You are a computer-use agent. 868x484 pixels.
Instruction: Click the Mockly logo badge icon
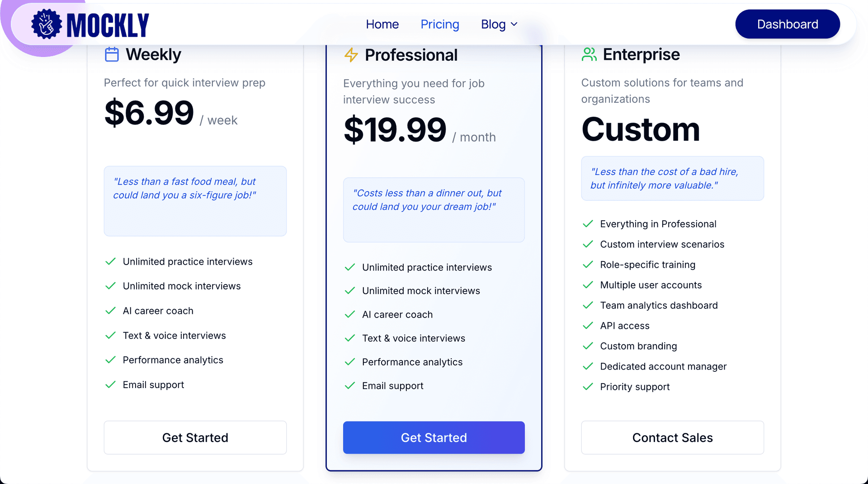46,24
